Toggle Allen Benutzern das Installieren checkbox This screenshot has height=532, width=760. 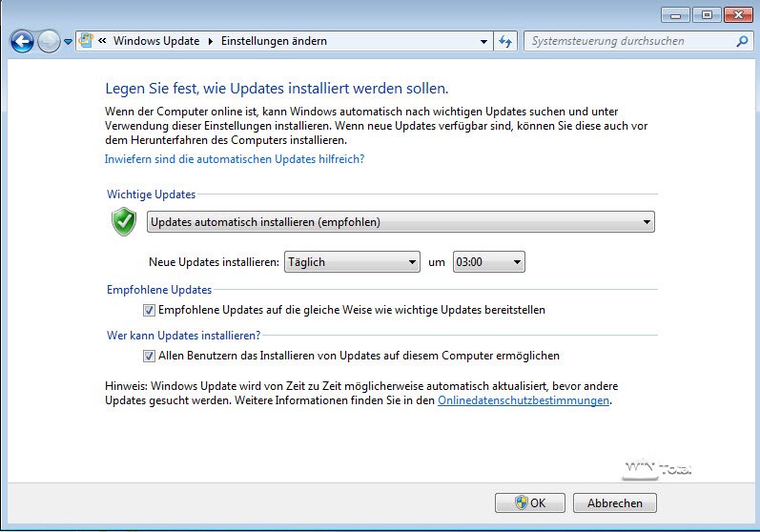[149, 357]
